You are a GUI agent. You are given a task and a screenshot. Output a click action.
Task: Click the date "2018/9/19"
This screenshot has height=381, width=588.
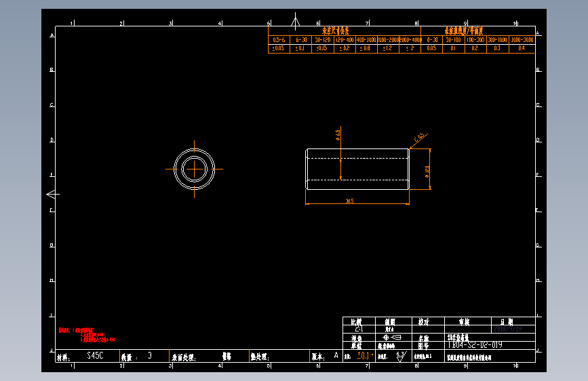tap(508, 329)
